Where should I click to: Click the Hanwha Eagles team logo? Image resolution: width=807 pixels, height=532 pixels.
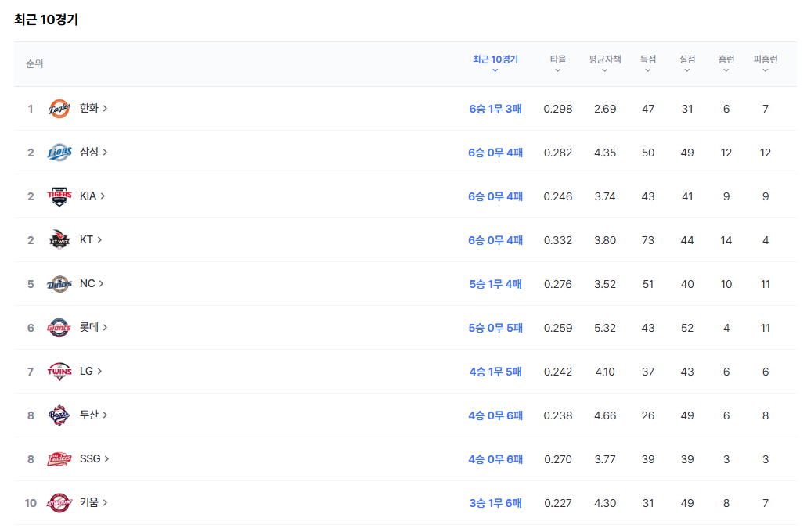[59, 109]
